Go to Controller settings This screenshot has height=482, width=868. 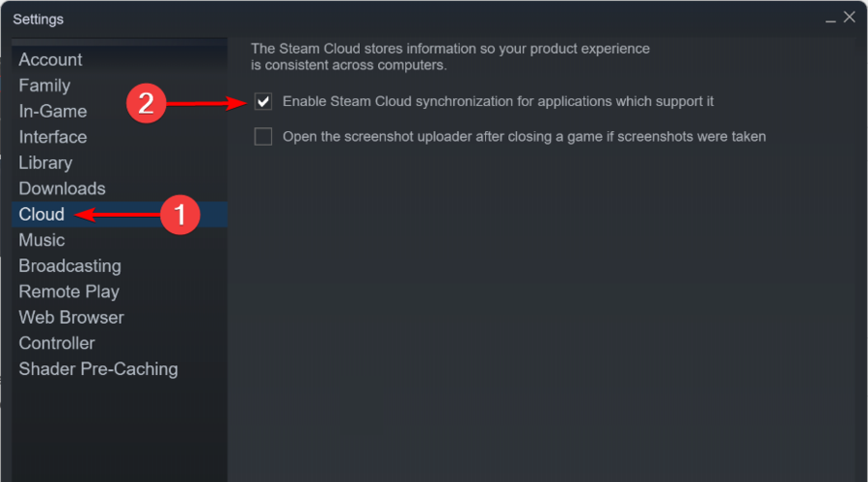pyautogui.click(x=57, y=343)
